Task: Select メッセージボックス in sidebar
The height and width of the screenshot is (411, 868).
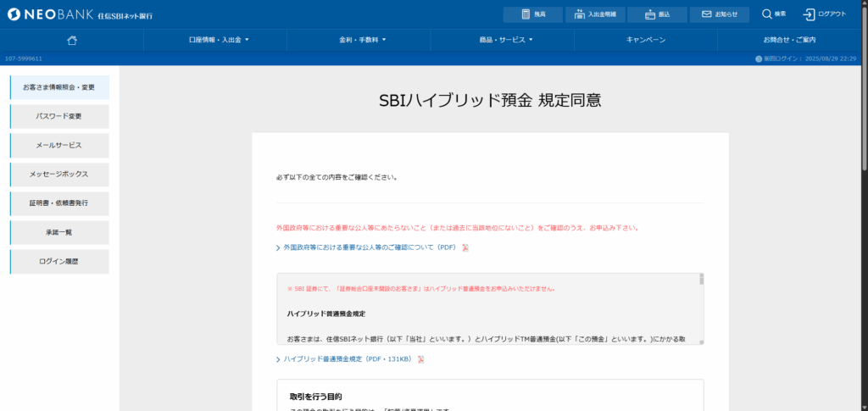Action: click(x=59, y=175)
